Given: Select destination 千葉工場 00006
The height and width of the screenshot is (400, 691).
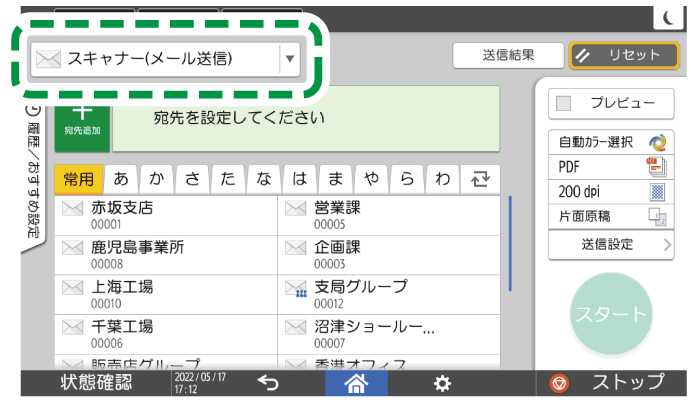Looking at the screenshot, I should tap(166, 334).
